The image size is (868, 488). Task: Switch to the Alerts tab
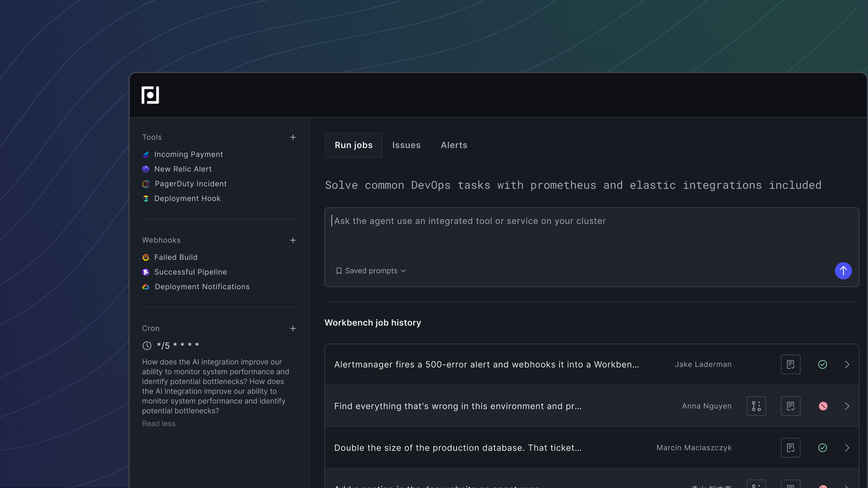(x=454, y=145)
